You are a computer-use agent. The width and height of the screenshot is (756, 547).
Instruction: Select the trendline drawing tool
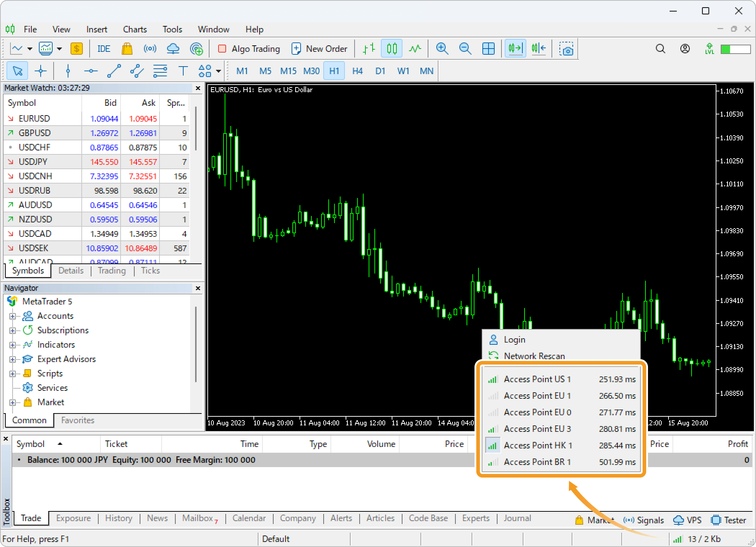point(114,71)
